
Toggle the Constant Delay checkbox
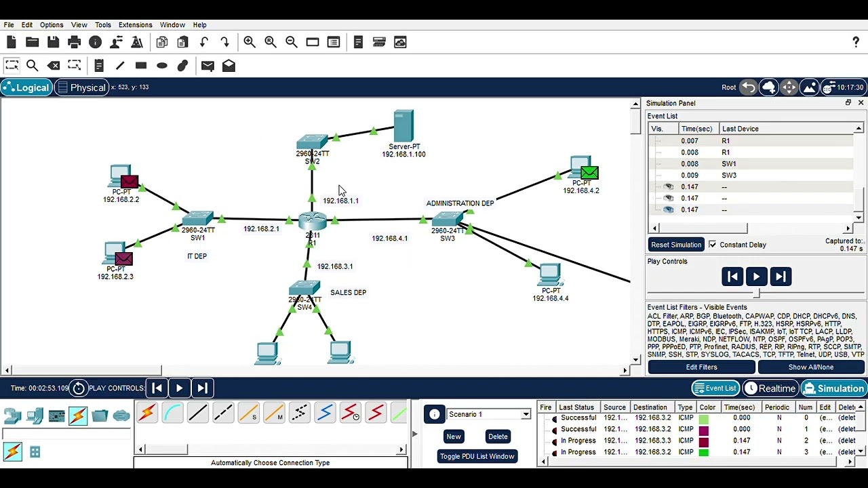[x=712, y=245]
